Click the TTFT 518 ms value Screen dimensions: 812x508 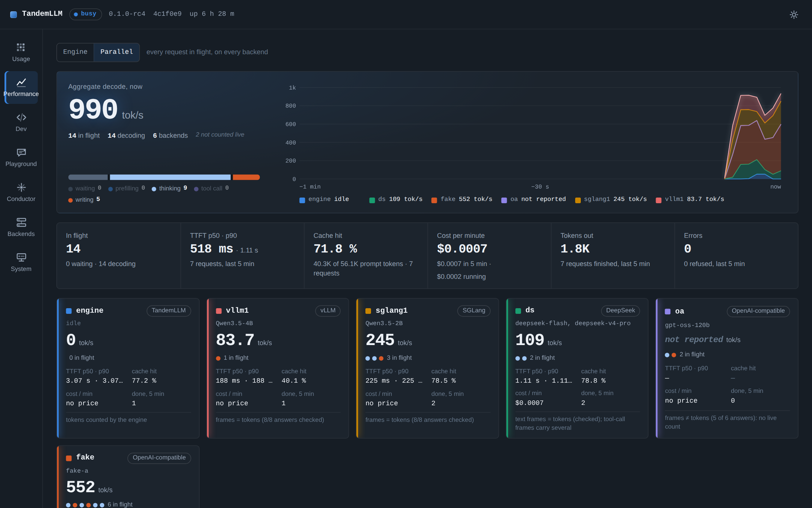[212, 249]
